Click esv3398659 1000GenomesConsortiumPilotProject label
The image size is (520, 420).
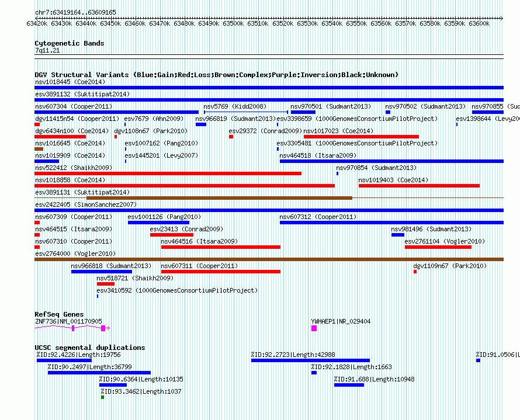coord(357,119)
